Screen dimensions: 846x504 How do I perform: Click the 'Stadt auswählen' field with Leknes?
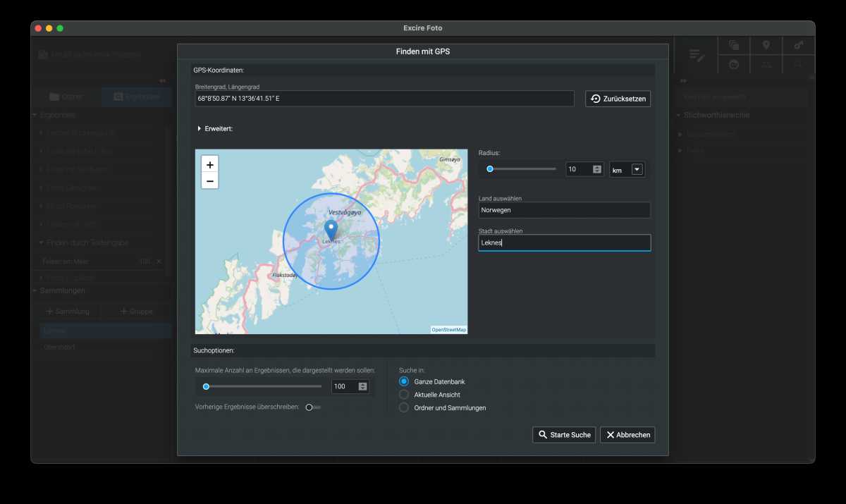[x=564, y=242]
